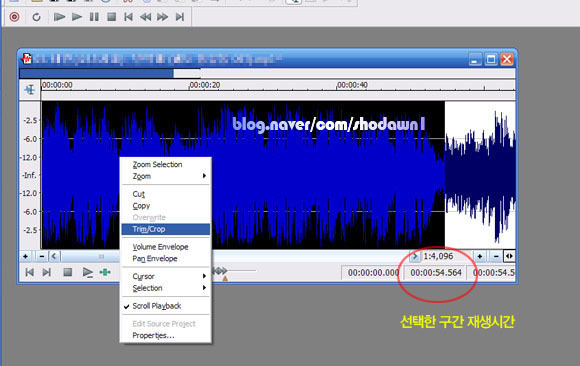Image resolution: width=580 pixels, height=366 pixels.
Task: Click Play All in the top transport toolbar
Action: (x=59, y=17)
